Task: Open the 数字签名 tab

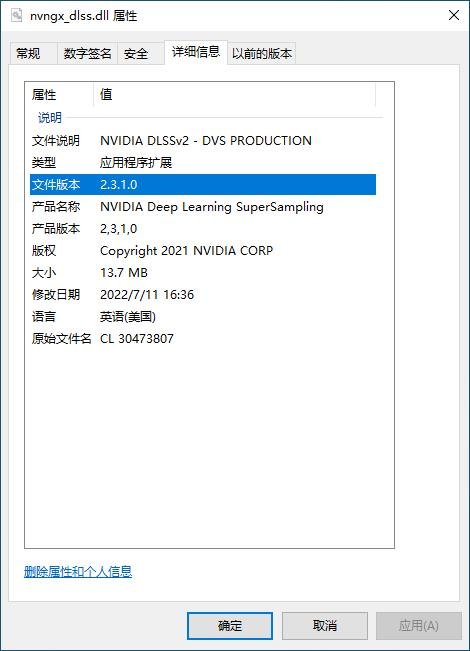Action: click(87, 54)
